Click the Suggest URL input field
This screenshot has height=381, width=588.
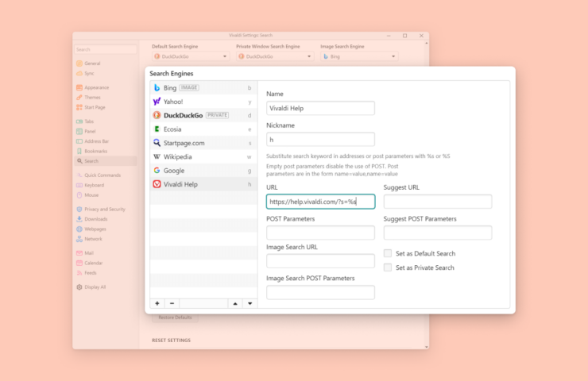click(x=438, y=202)
